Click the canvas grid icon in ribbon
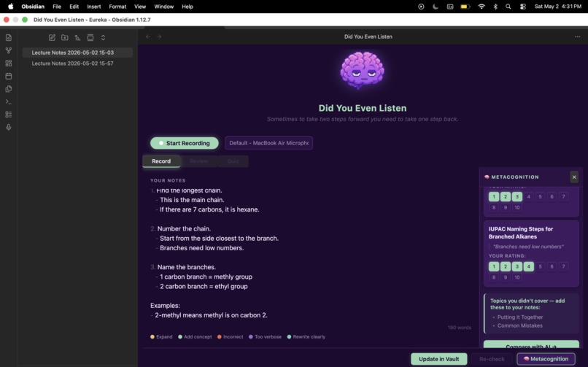588x367 pixels. click(9, 63)
